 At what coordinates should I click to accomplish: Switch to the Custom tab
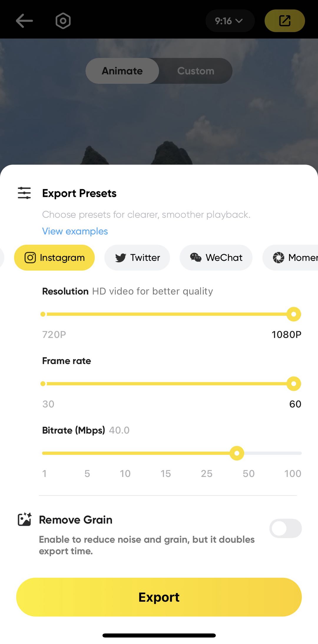coord(196,71)
